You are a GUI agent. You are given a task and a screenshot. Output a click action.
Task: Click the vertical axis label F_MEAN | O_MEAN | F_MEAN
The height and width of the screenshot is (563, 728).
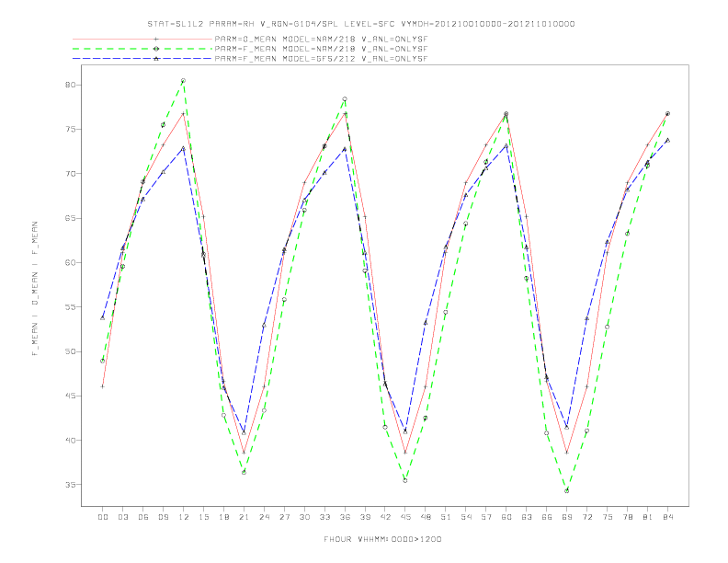pyautogui.click(x=35, y=289)
